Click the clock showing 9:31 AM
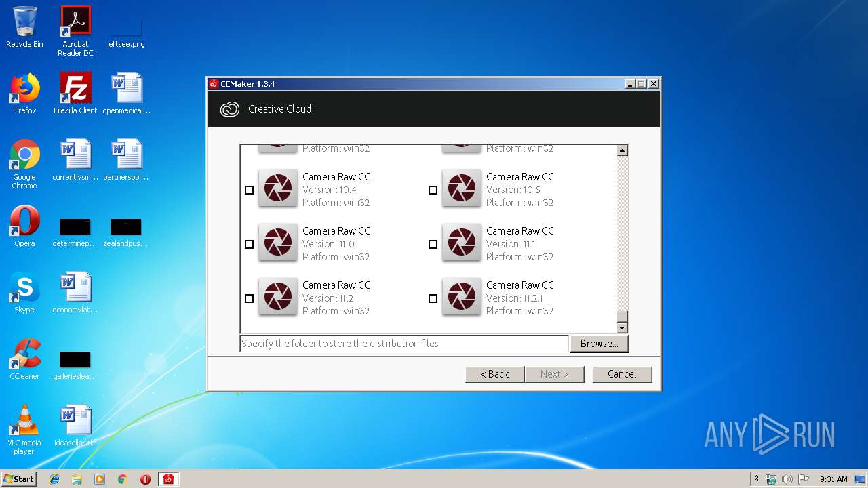868x488 pixels. 833,479
